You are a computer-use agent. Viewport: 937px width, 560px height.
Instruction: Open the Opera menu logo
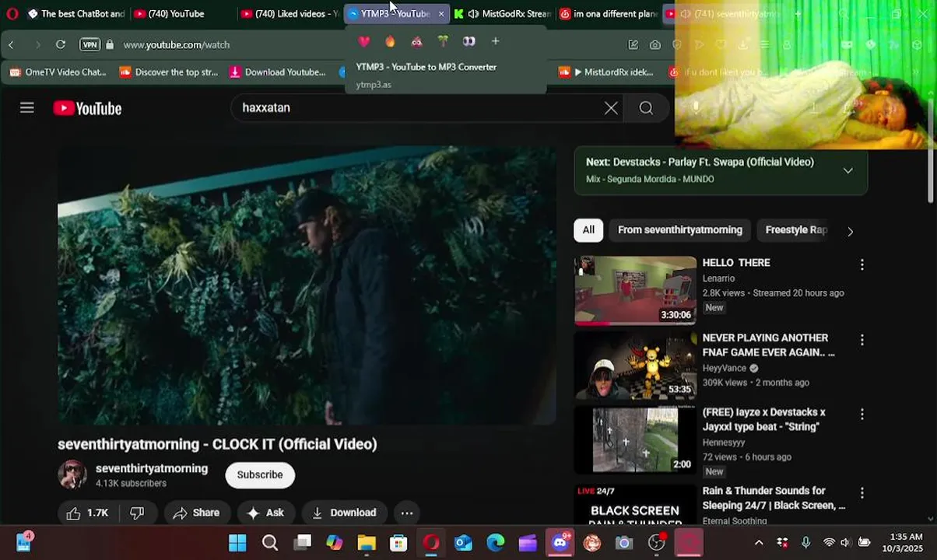pyautogui.click(x=12, y=14)
